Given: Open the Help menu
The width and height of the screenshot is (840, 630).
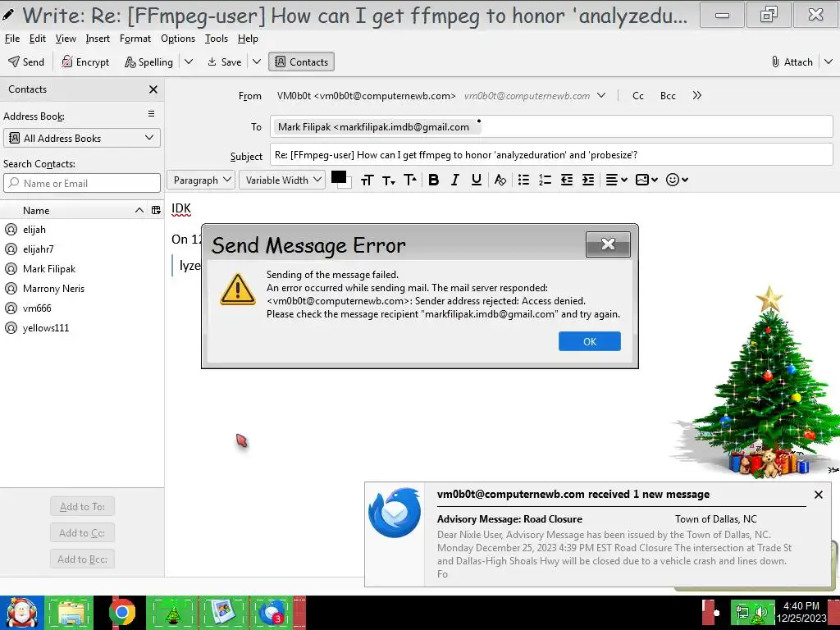Looking at the screenshot, I should click(248, 39).
